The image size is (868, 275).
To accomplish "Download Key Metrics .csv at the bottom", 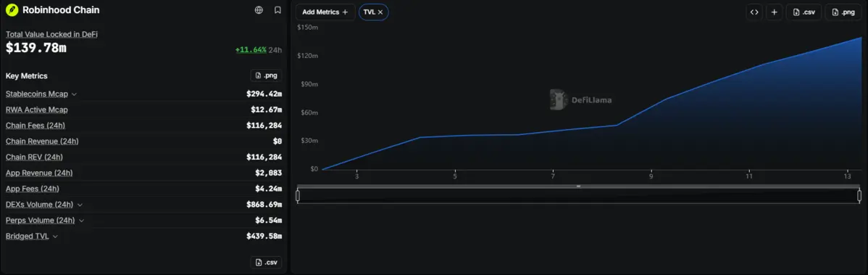I will tap(266, 262).
